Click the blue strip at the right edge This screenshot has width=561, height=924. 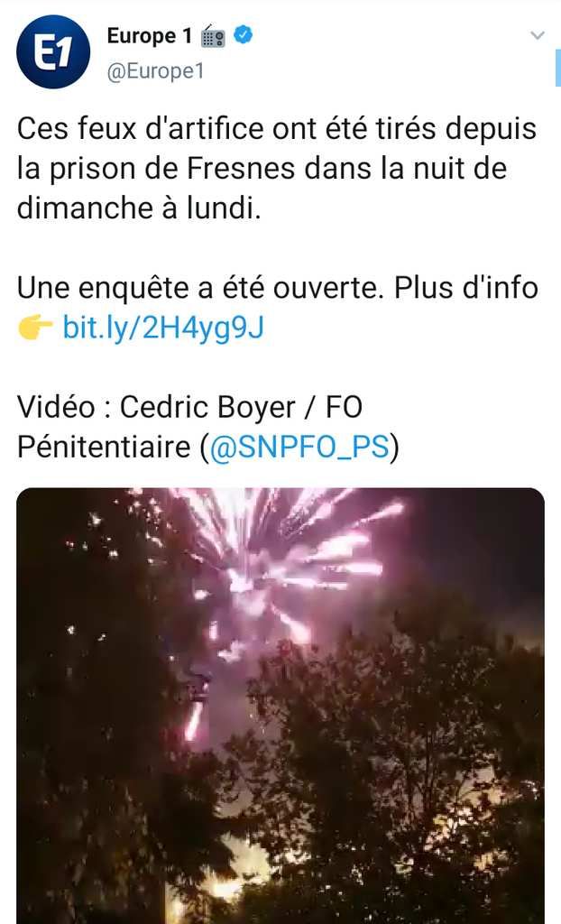557,69
